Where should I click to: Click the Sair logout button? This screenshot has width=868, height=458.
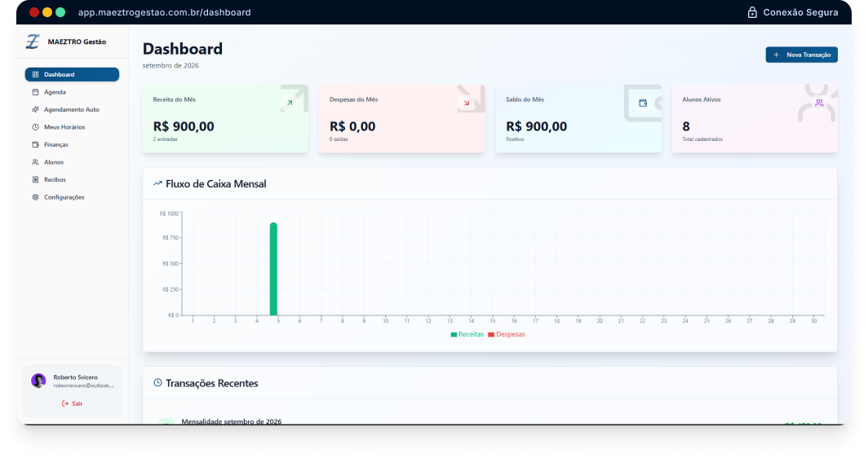72,403
